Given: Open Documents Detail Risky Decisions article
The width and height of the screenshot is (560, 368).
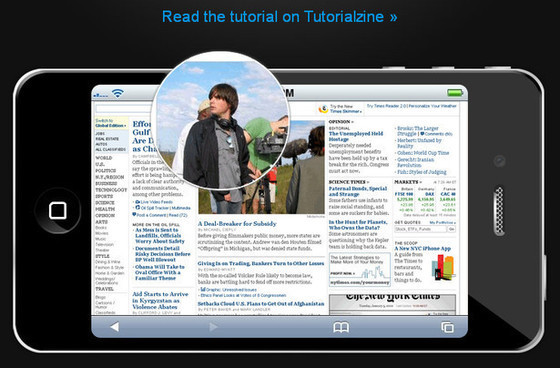Looking at the screenshot, I should pos(162,254).
